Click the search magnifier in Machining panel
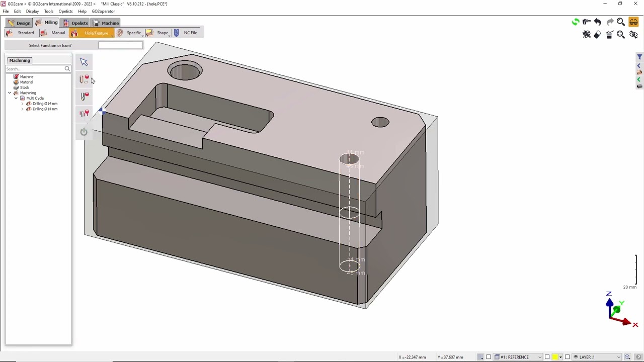The height and width of the screenshot is (362, 644). pyautogui.click(x=67, y=69)
